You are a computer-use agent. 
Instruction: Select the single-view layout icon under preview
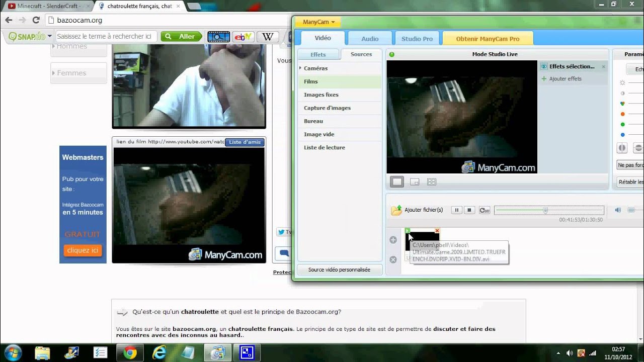point(397,182)
